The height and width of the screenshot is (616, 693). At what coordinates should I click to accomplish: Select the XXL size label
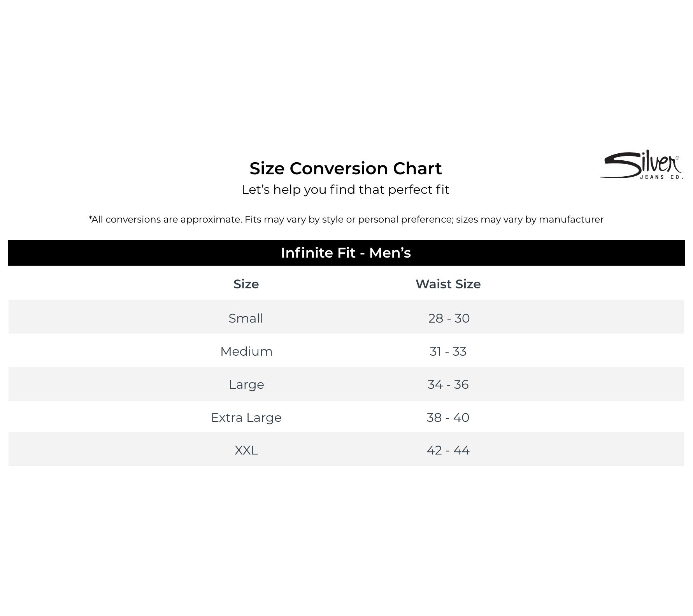click(x=246, y=450)
